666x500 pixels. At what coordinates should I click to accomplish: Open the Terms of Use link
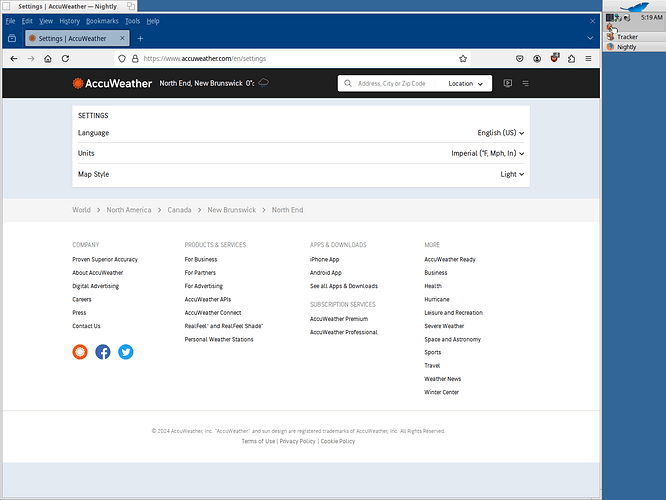coord(258,441)
